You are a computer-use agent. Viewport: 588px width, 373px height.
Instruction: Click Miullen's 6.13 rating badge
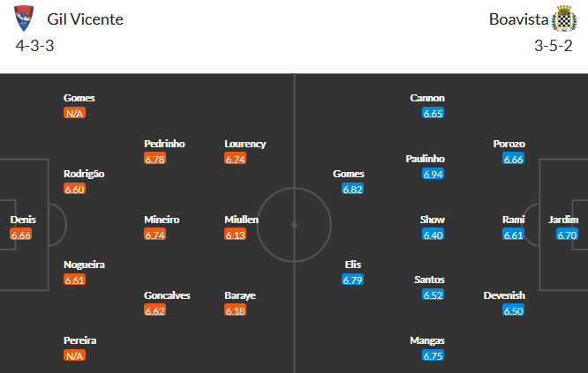(235, 235)
